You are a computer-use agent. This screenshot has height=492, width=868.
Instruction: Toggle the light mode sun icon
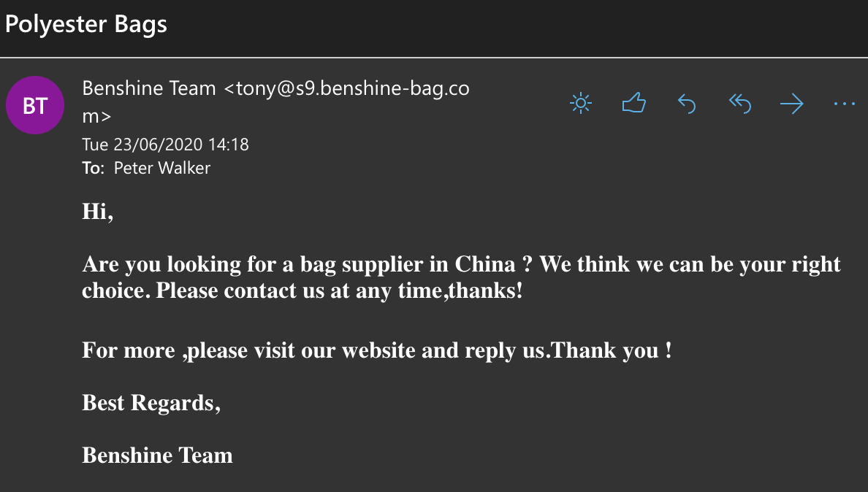pyautogui.click(x=580, y=104)
